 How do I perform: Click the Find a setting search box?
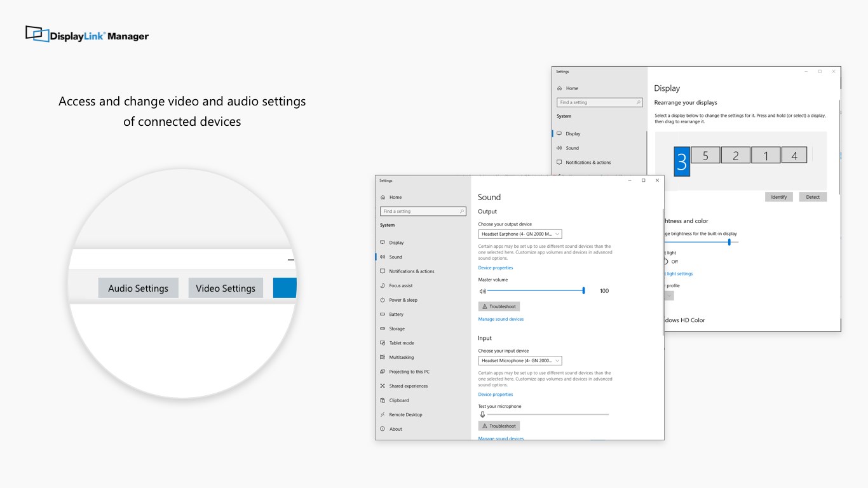point(423,211)
